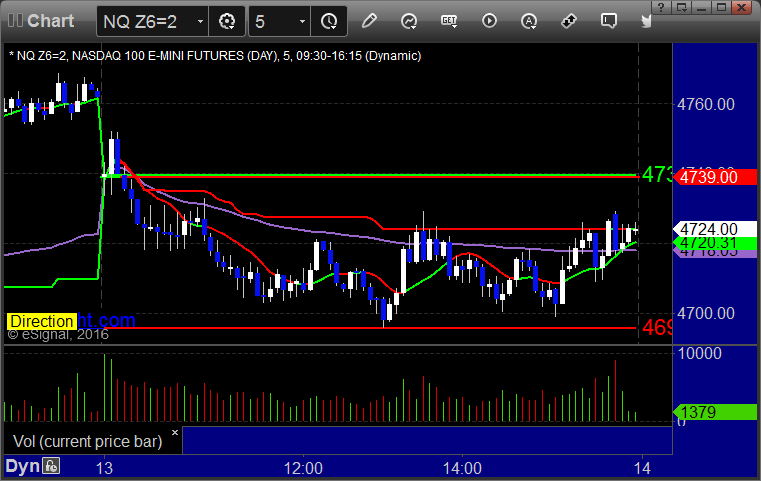Expand the NQ Z6=2 symbol dropdown arrow
The width and height of the screenshot is (761, 481).
point(200,21)
